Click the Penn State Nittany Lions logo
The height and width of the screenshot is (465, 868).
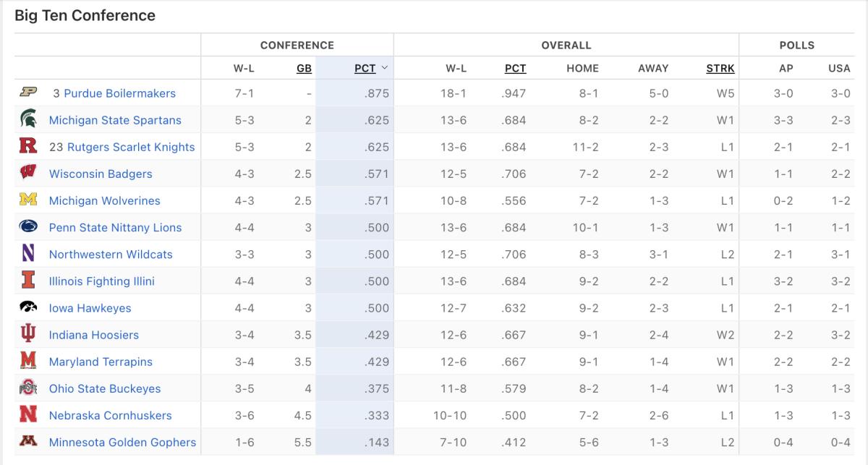(x=28, y=226)
